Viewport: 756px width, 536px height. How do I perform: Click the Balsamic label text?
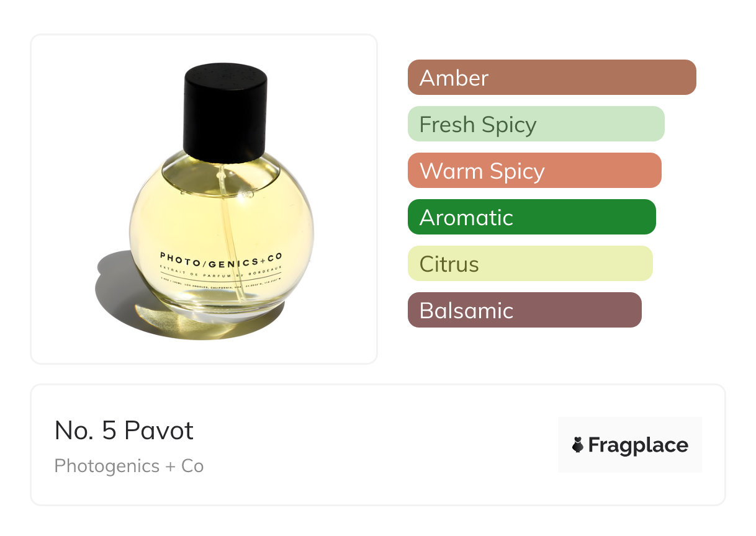(x=467, y=310)
